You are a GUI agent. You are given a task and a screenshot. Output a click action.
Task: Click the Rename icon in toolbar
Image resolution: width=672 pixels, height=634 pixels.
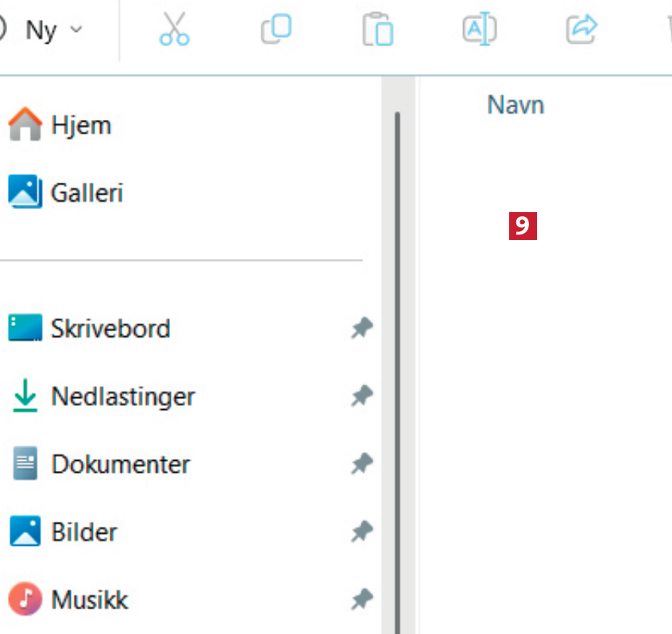coord(479,29)
